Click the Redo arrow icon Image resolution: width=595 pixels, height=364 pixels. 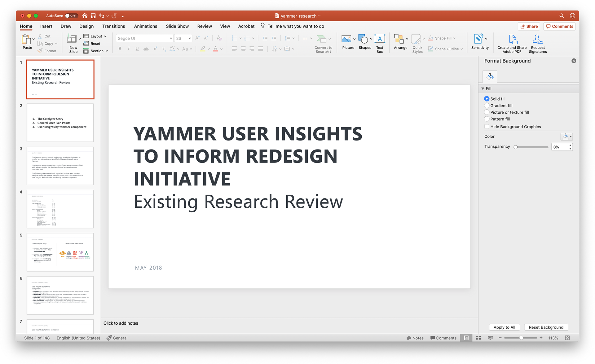tap(114, 16)
